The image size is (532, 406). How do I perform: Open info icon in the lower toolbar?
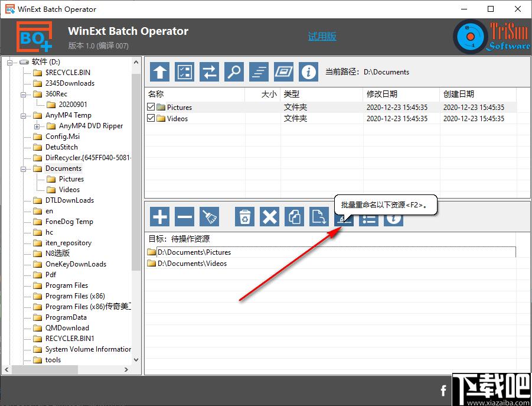coord(393,220)
